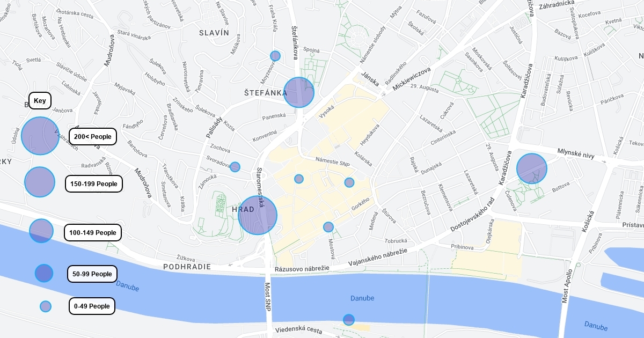Click the 150-199 People legend label
This screenshot has height=338, width=644.
click(94, 183)
